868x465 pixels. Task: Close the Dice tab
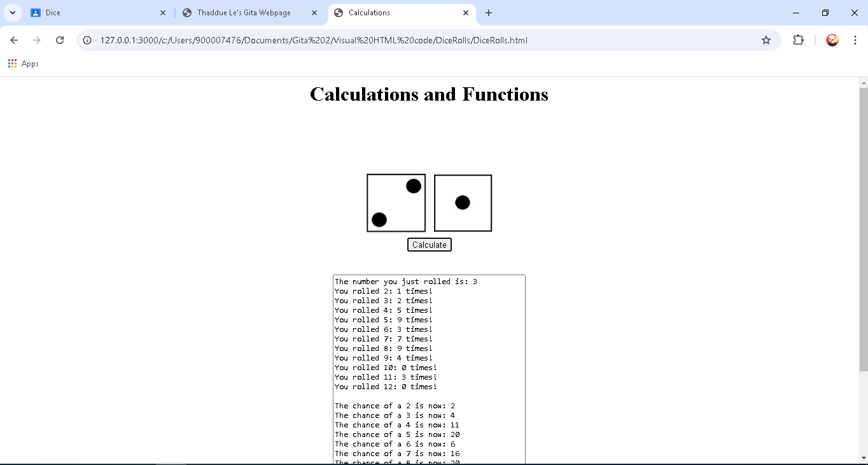point(163,13)
